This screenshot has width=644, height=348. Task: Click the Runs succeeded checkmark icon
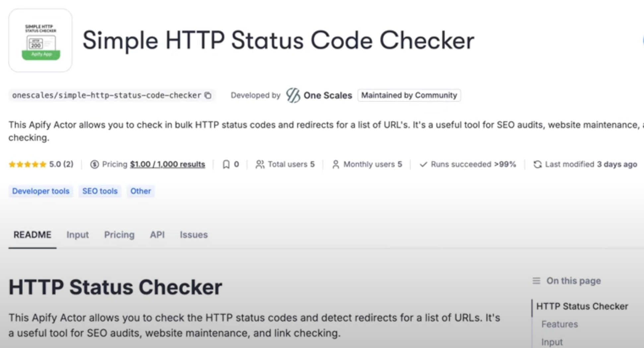pos(423,164)
